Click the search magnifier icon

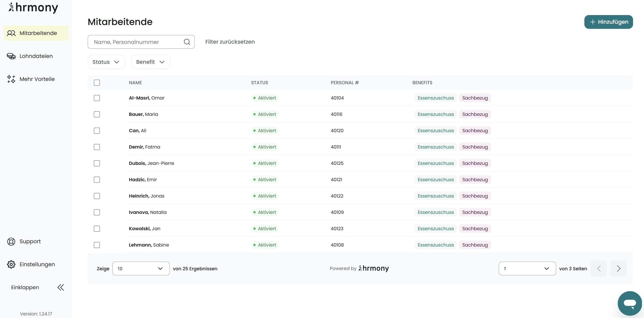187,42
